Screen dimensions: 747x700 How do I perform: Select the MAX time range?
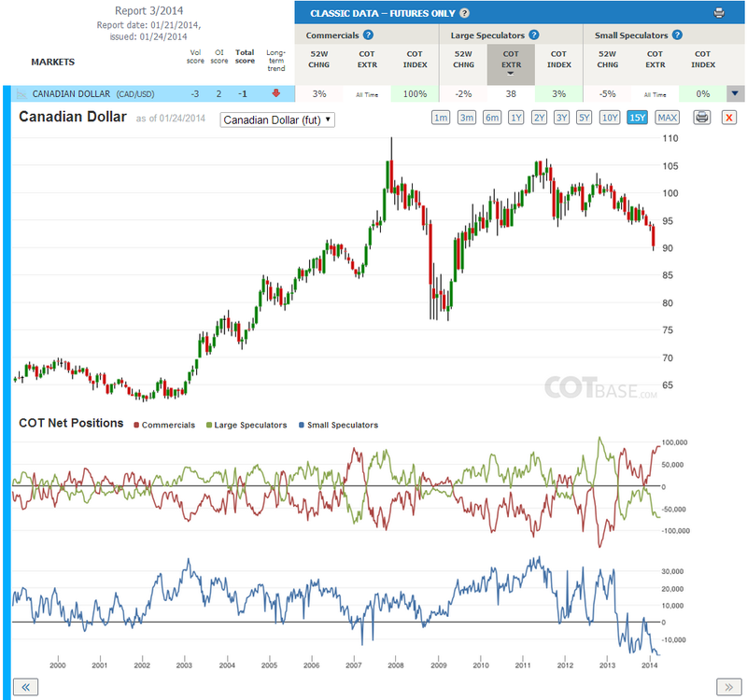pos(667,118)
